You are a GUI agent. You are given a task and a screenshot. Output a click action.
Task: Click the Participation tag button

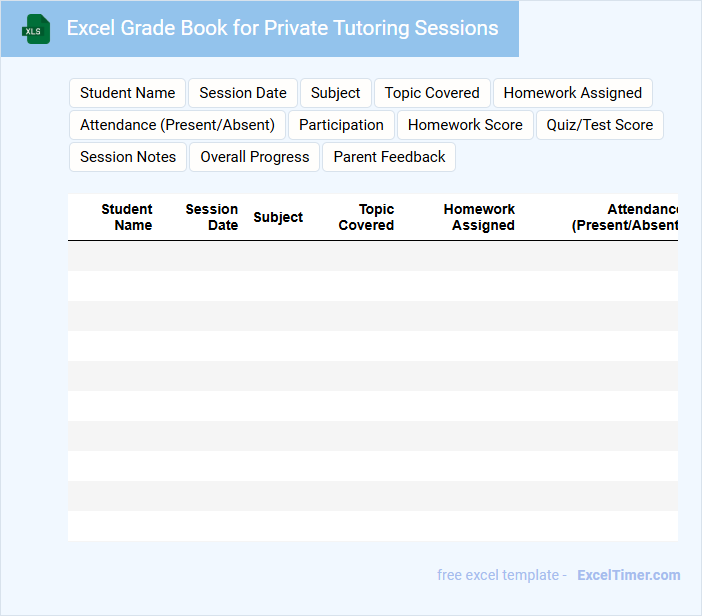(x=341, y=125)
